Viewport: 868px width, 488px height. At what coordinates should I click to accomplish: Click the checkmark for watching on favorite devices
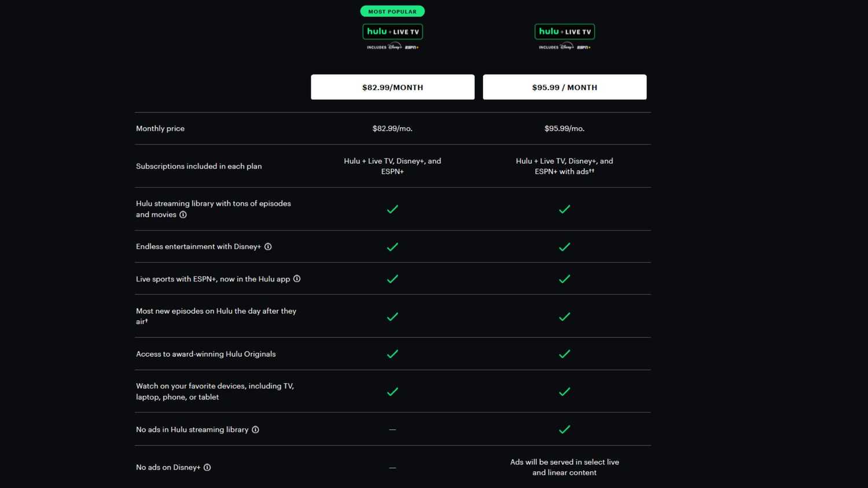(392, 391)
